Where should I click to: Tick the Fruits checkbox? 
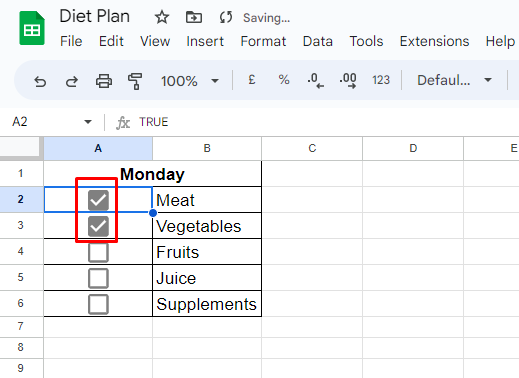tap(98, 252)
